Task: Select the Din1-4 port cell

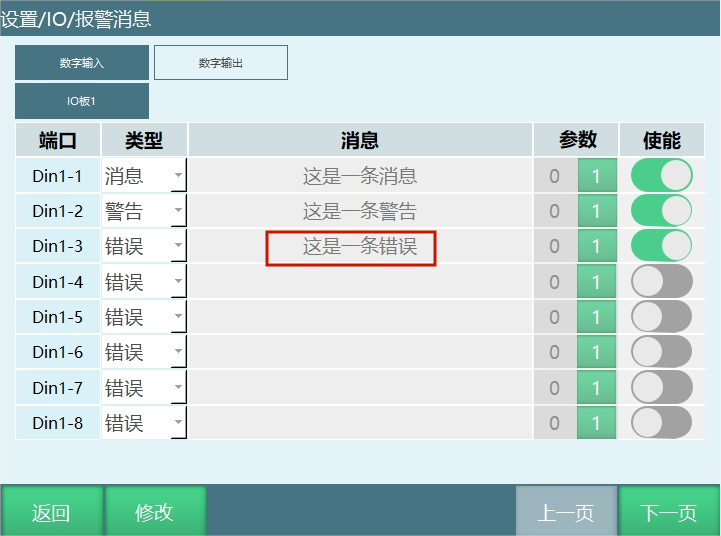Action: (x=58, y=281)
